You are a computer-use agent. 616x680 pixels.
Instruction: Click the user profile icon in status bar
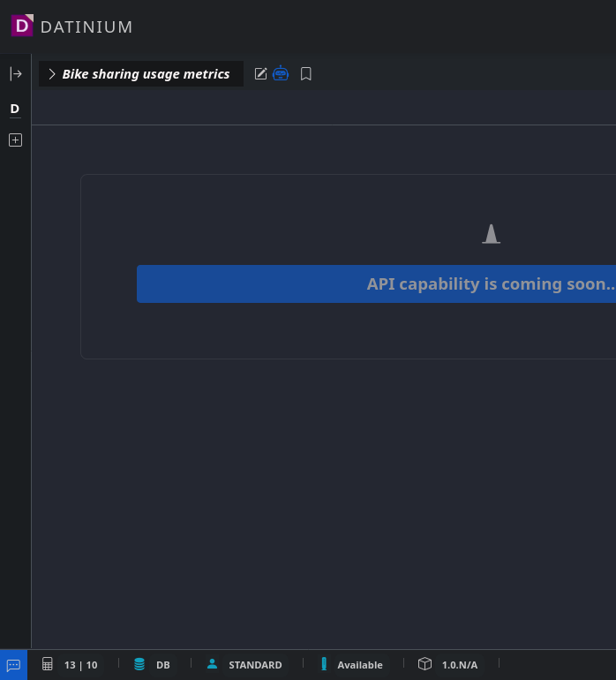pyautogui.click(x=212, y=664)
